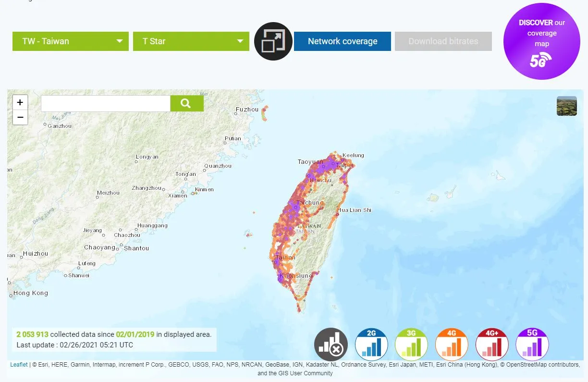Click the Fuzhou map label
Viewport: 588px width, 382px height.
247,110
